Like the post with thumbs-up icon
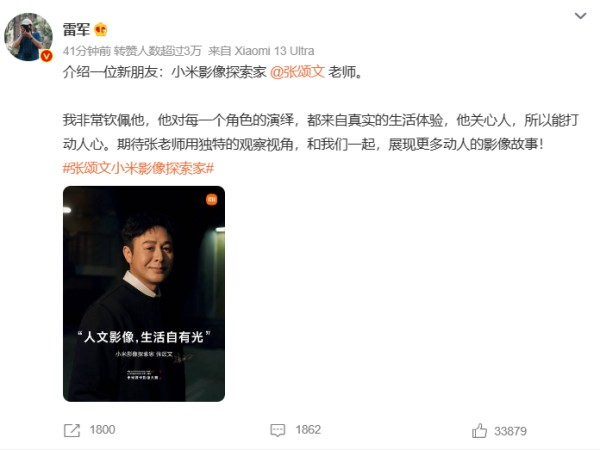This screenshot has width=600, height=450. tap(479, 430)
